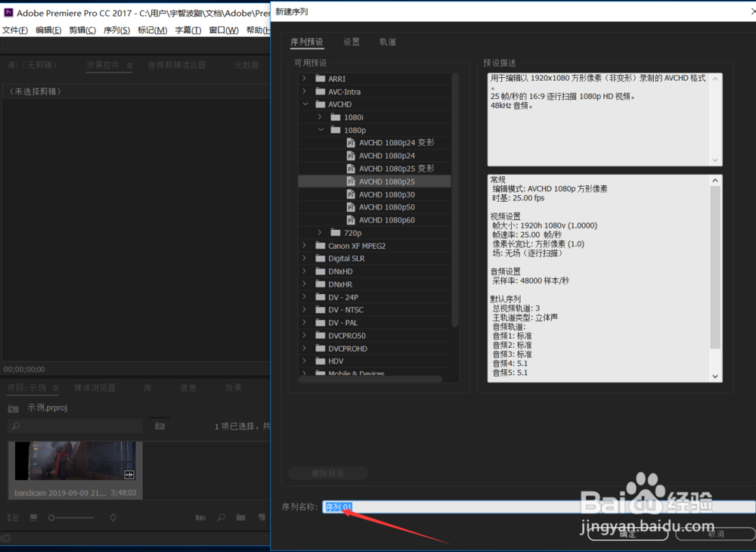This screenshot has width=756, height=552.
Task: Open the 剪辑(C) menu
Action: (82, 30)
